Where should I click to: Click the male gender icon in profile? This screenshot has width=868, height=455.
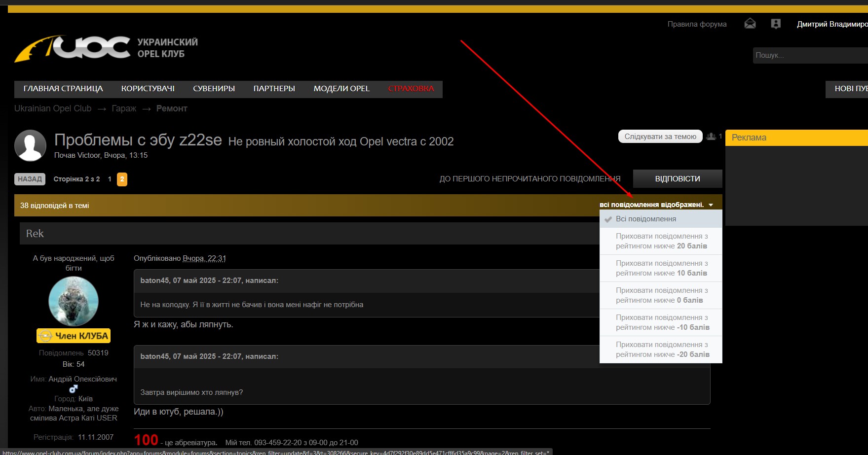[74, 388]
